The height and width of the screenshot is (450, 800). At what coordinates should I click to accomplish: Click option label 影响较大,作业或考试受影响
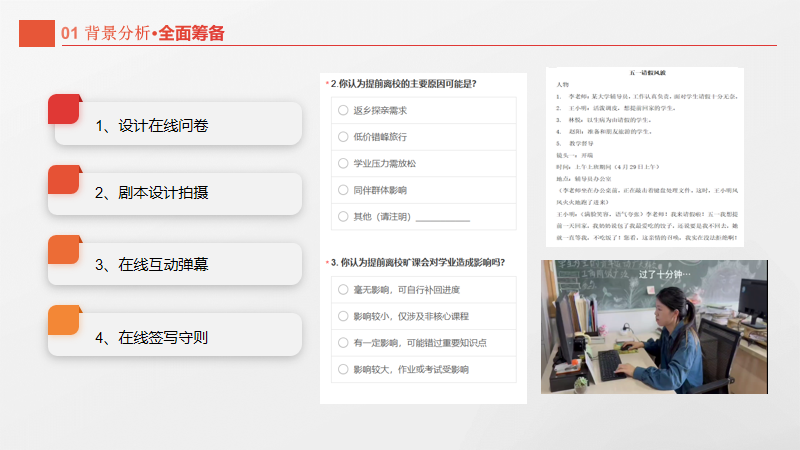coord(411,369)
